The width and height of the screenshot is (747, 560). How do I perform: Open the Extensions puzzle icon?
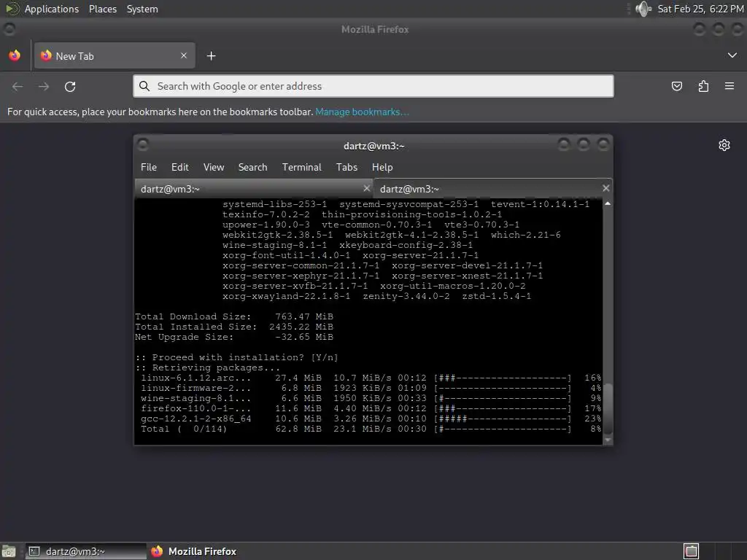[703, 86]
